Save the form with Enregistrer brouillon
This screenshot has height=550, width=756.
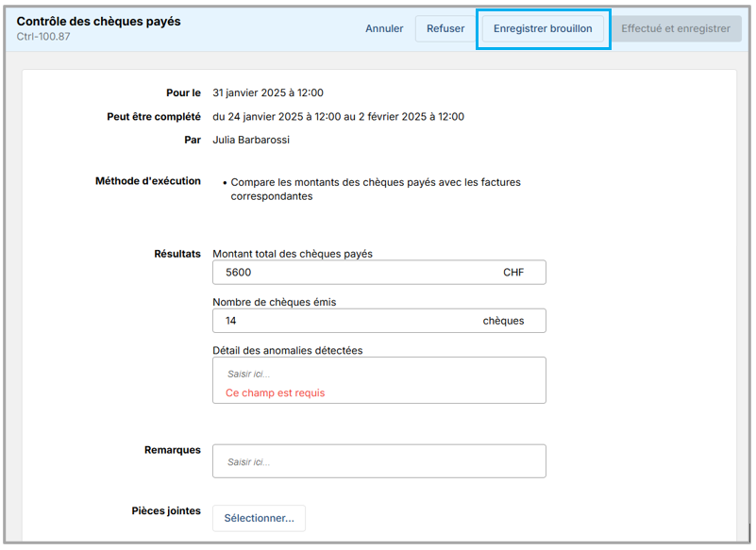(543, 28)
